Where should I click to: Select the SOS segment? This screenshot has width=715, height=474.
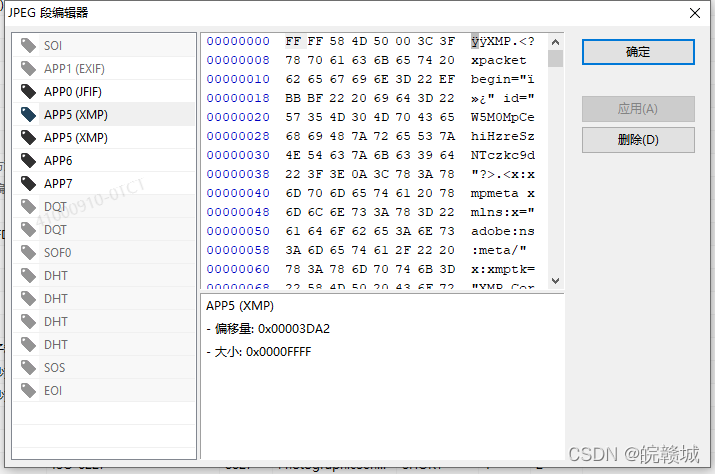tap(104, 367)
